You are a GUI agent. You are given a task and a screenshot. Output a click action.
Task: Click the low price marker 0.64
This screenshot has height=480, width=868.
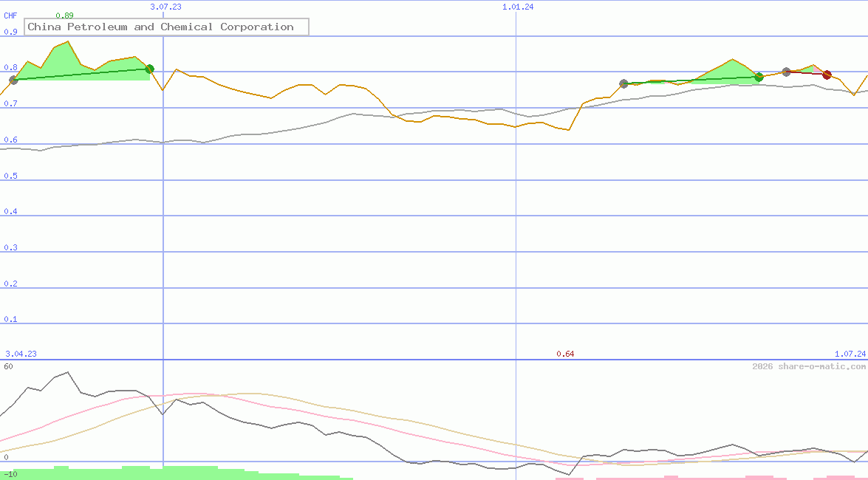567,354
